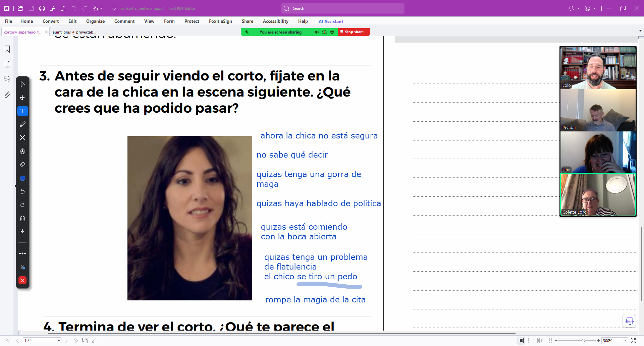Switch to the Comment ribbon tab

click(124, 21)
